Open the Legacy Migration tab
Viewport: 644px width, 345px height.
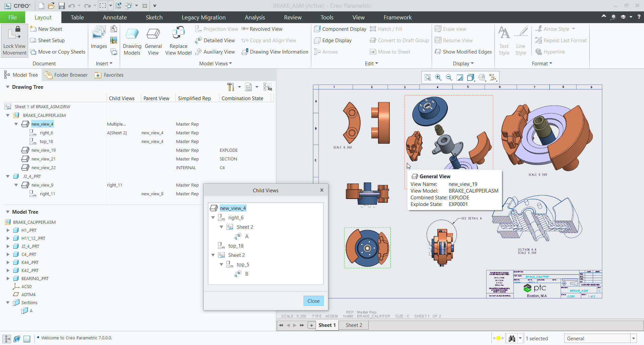(x=204, y=17)
